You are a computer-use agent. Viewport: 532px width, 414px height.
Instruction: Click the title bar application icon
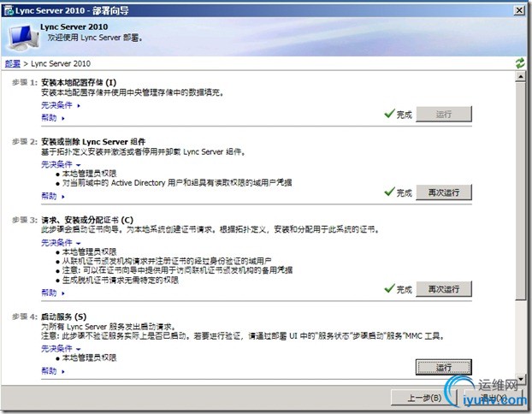[x=9, y=10]
